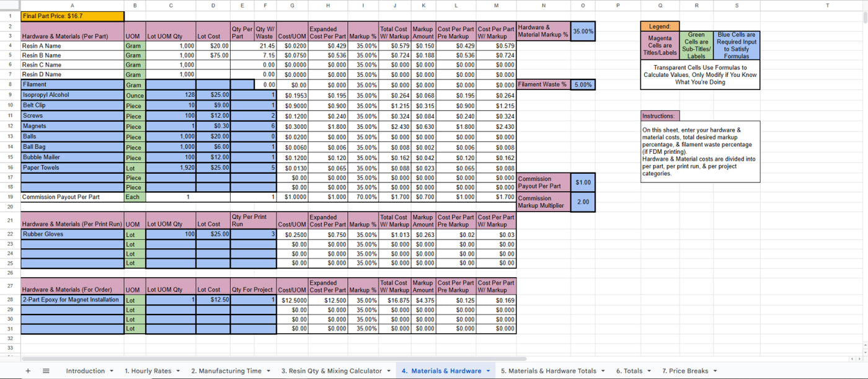Select the Filament Waste 5.00% input cell
The height and width of the screenshot is (379, 868).
583,85
